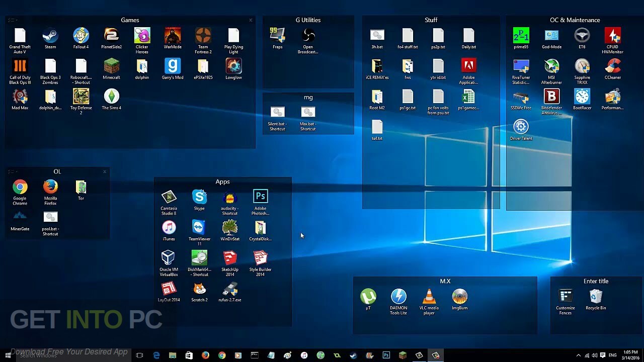Select the TeamViewer 11 icon
Image resolution: width=644 pixels, height=362 pixels.
point(199,233)
